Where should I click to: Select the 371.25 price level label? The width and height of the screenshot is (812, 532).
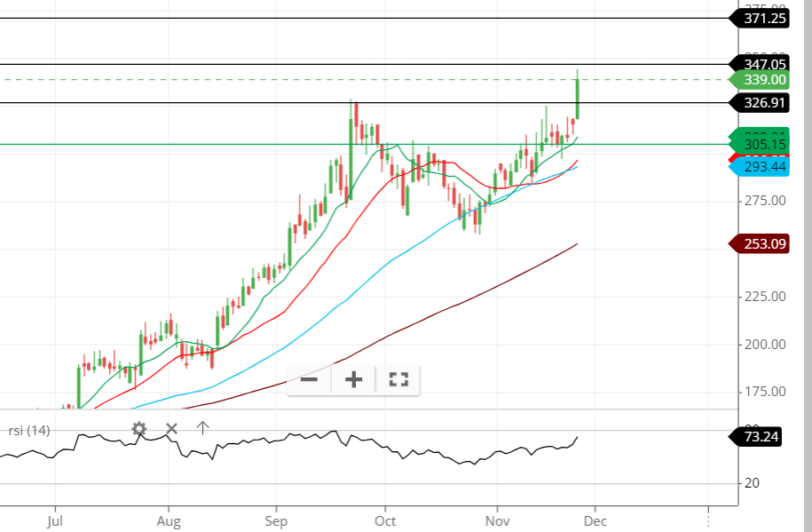tap(759, 19)
